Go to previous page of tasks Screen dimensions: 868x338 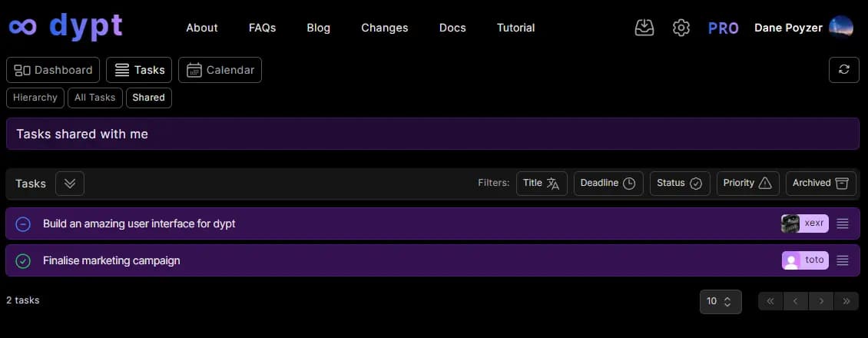pyautogui.click(x=796, y=301)
